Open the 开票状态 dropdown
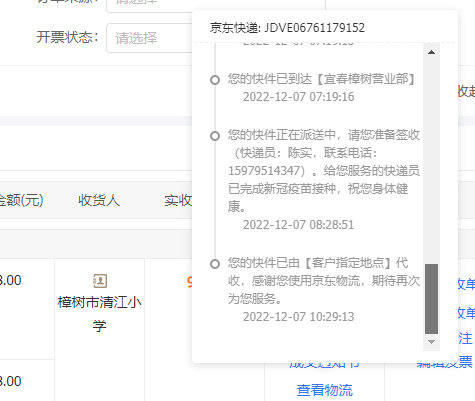The width and height of the screenshot is (475, 401). point(149,38)
